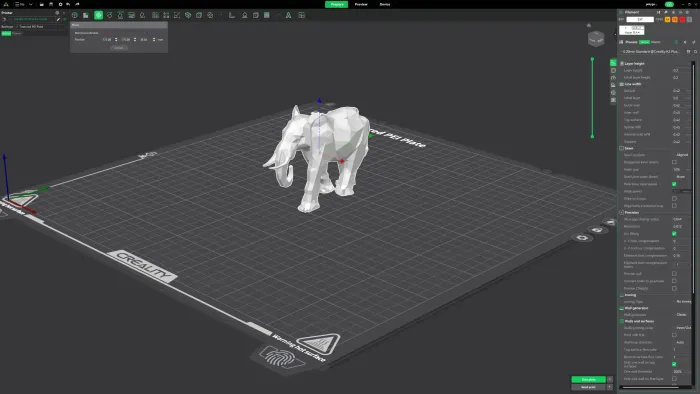This screenshot has height=394, width=700.
Task: Switch to the Preview tab
Action: tap(361, 4)
